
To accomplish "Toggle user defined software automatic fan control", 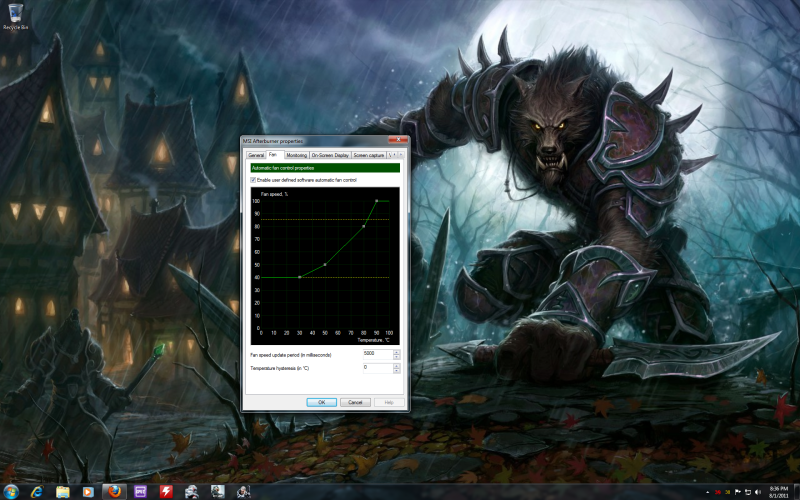I will pos(253,180).
